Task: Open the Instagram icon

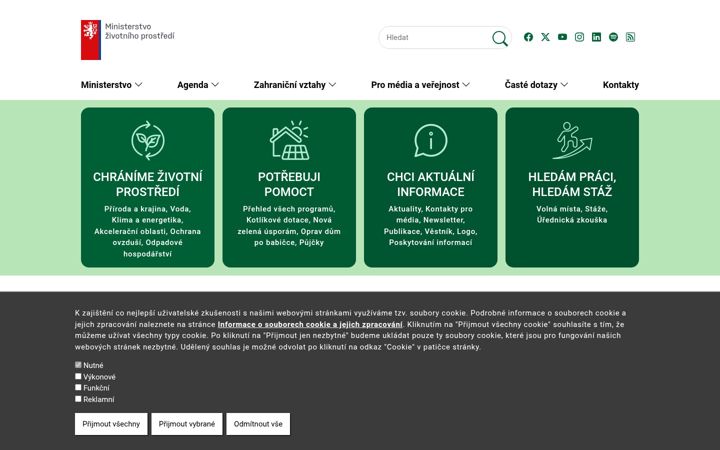Action: click(x=579, y=37)
